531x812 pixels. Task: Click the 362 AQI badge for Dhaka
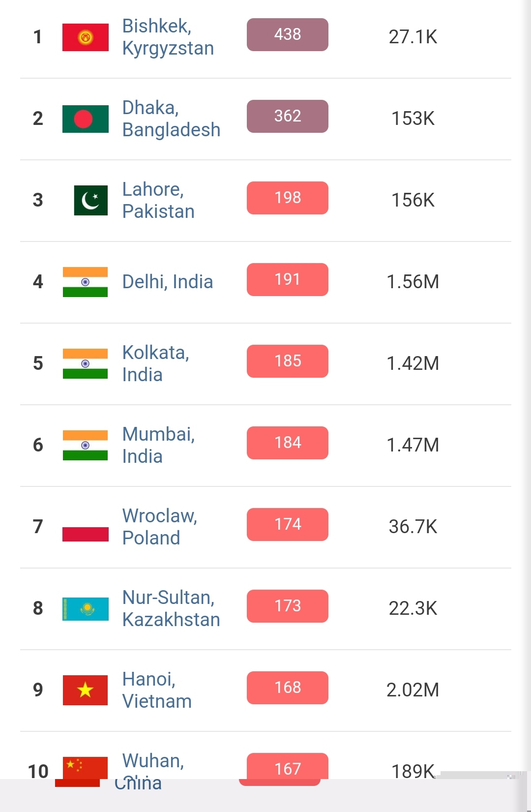(x=287, y=116)
